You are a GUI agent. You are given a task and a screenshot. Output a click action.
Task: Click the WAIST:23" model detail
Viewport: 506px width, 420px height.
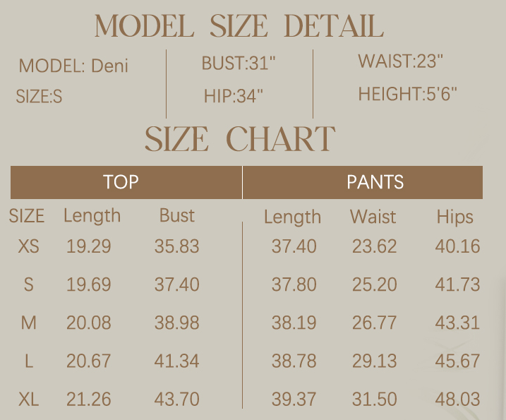[x=400, y=61]
